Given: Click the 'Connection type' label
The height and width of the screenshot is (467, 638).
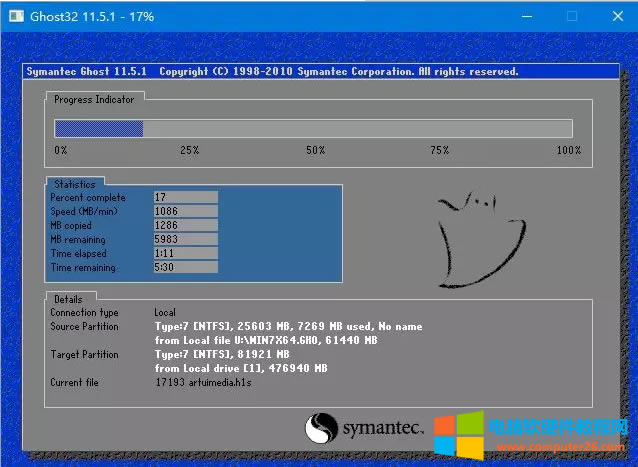Looking at the screenshot, I should click(84, 312).
